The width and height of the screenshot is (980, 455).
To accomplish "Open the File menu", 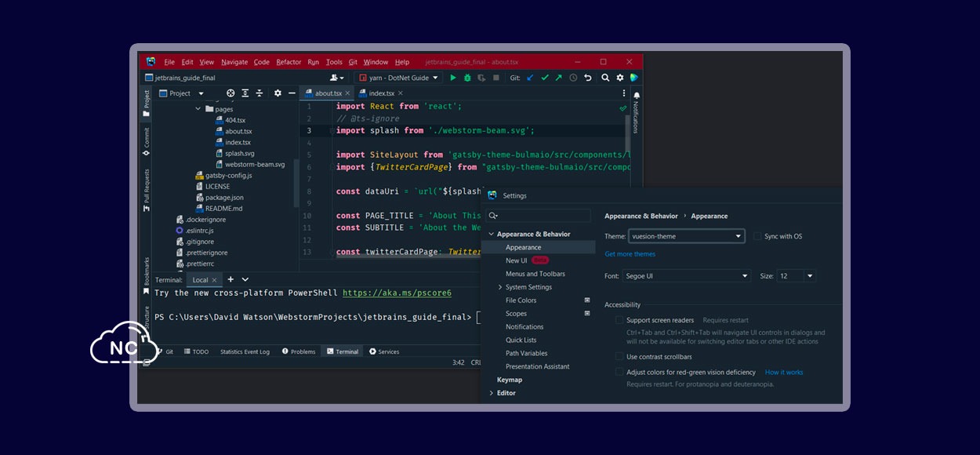I will point(169,62).
